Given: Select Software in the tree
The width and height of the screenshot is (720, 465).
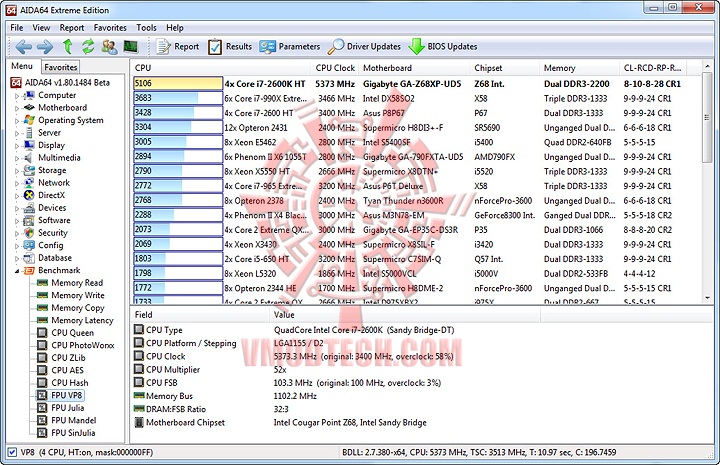Looking at the screenshot, I should click(54, 220).
